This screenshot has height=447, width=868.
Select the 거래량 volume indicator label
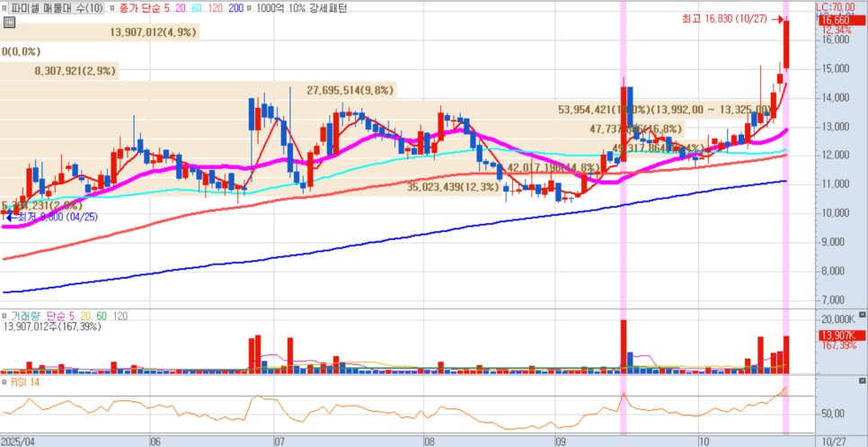point(27,317)
